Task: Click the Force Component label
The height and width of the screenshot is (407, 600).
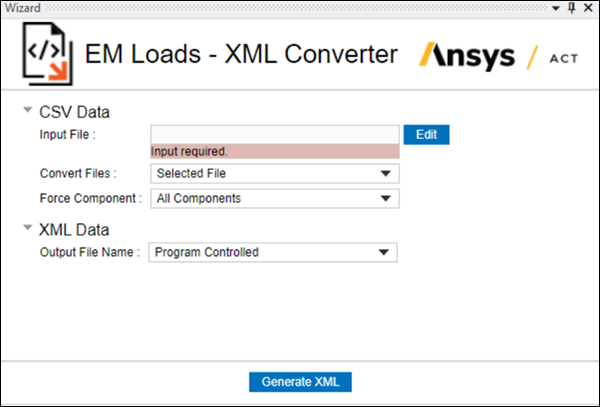Action: (x=91, y=198)
